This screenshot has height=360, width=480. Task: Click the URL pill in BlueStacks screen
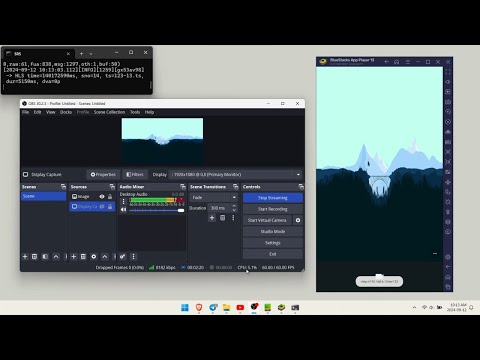pyautogui.click(x=379, y=281)
